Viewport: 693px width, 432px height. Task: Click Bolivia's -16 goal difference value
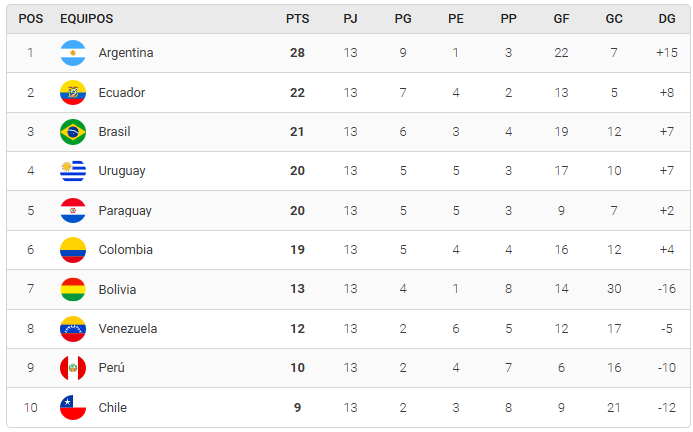pyautogui.click(x=667, y=290)
